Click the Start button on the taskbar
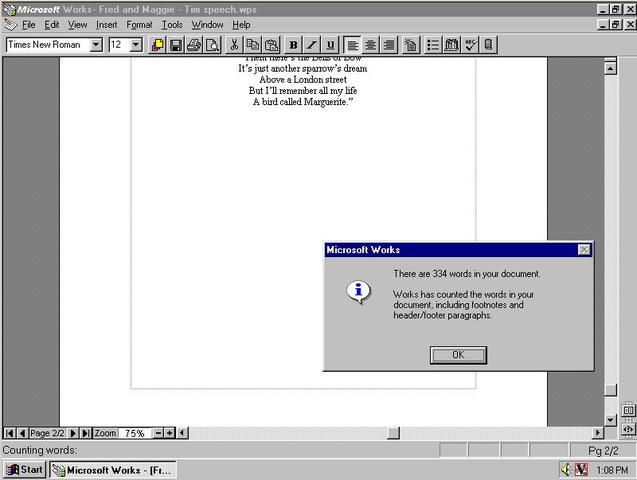Screen dimensions: 637x480 click(24, 470)
